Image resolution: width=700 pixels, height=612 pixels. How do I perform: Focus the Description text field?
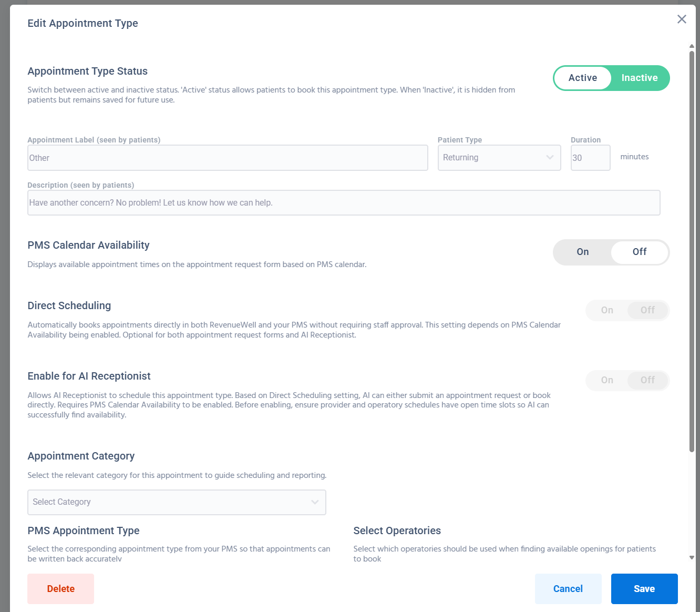click(343, 203)
